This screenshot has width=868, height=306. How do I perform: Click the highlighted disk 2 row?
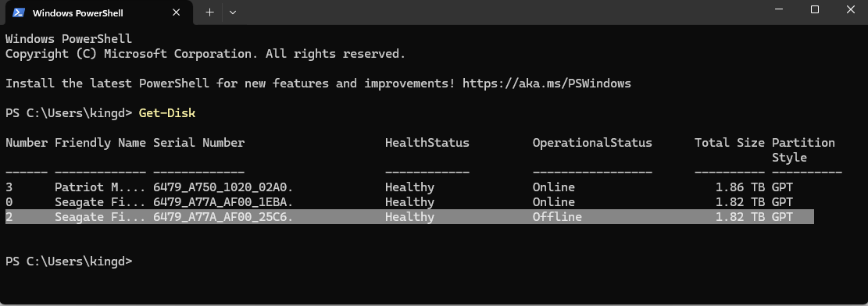pyautogui.click(x=409, y=217)
